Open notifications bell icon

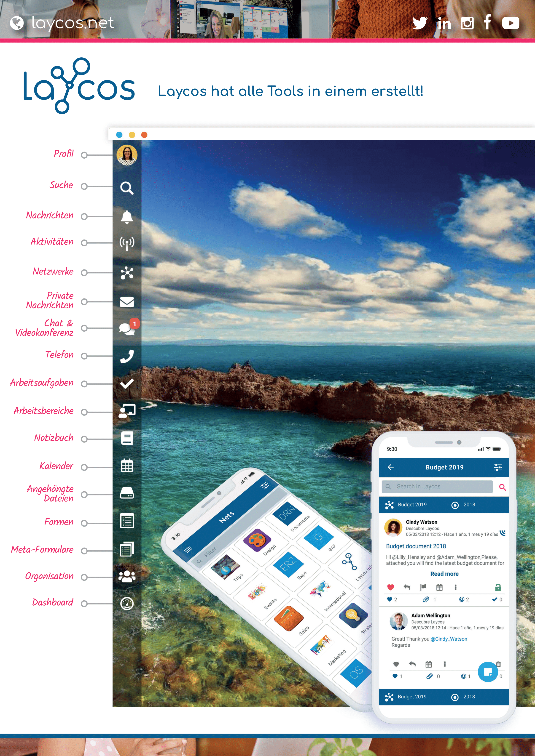pyautogui.click(x=127, y=217)
